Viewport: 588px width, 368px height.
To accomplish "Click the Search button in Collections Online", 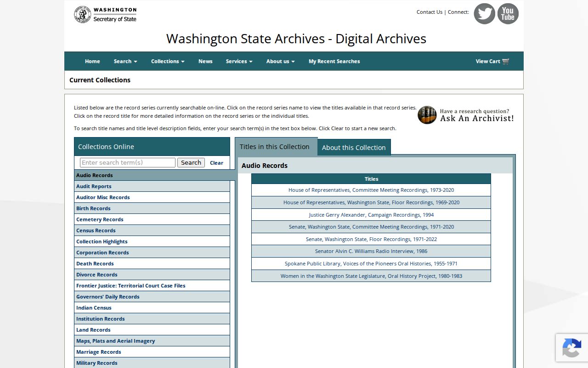I will [191, 162].
